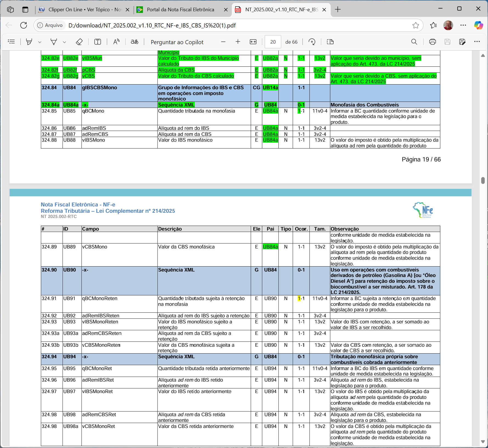Viewport: 488px width, 448px height.
Task: Click the page number field showing 20
Action: click(x=273, y=42)
